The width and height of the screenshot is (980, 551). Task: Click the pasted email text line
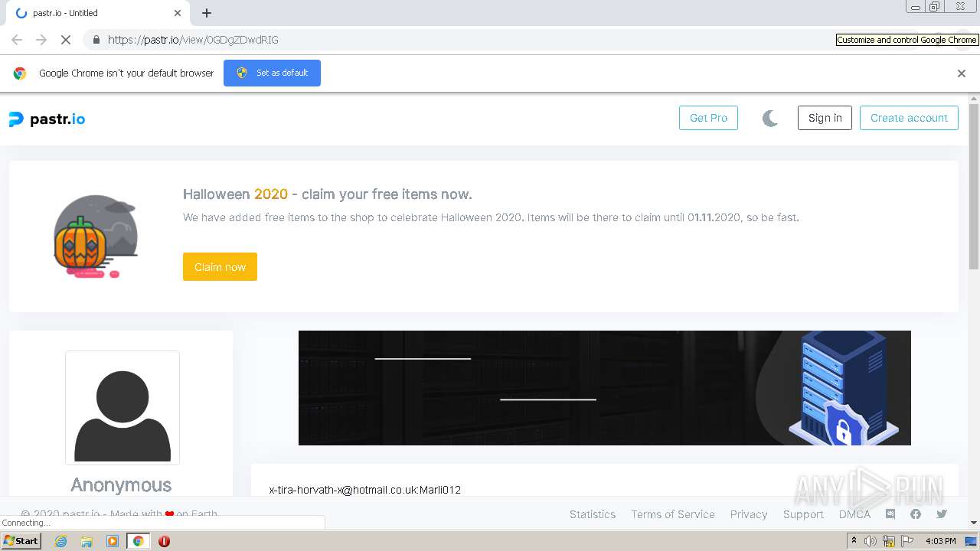[365, 490]
